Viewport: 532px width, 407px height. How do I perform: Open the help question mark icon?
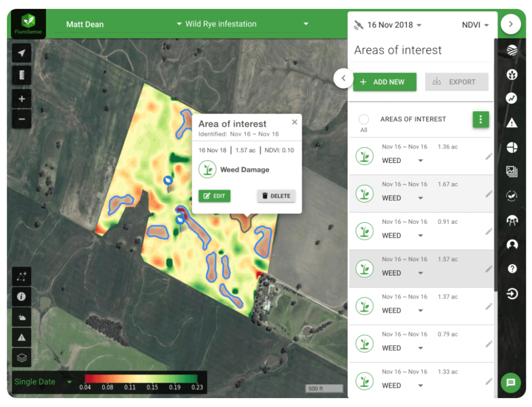pyautogui.click(x=512, y=269)
